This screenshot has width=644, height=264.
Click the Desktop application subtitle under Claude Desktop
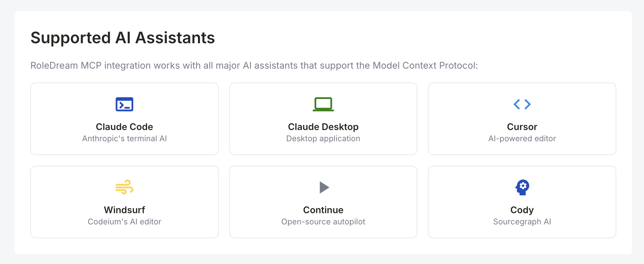pyautogui.click(x=323, y=139)
